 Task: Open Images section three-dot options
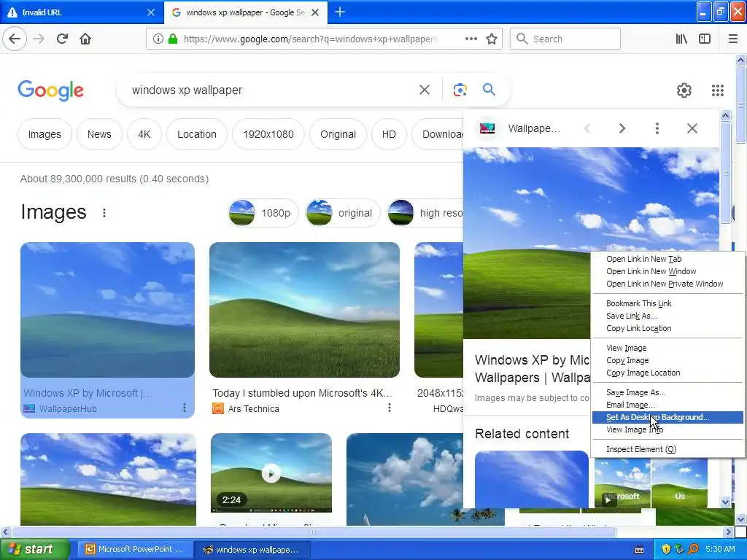(104, 213)
